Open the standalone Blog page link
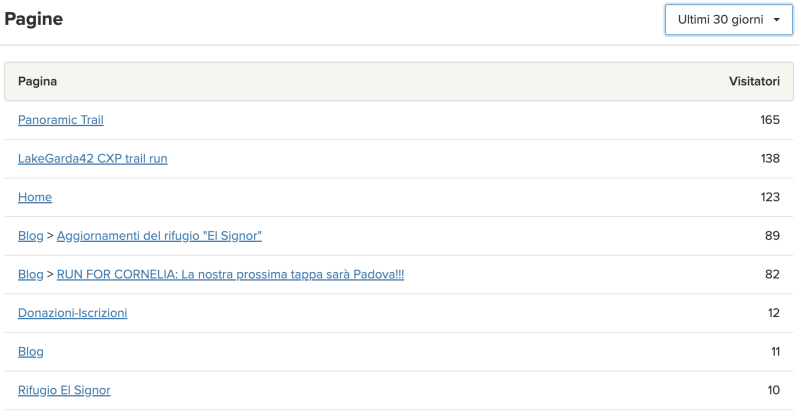This screenshot has width=799, height=411. tap(30, 352)
